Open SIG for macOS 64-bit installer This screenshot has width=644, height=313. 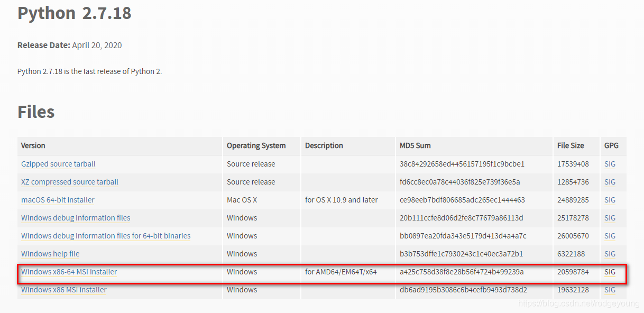pyautogui.click(x=610, y=200)
